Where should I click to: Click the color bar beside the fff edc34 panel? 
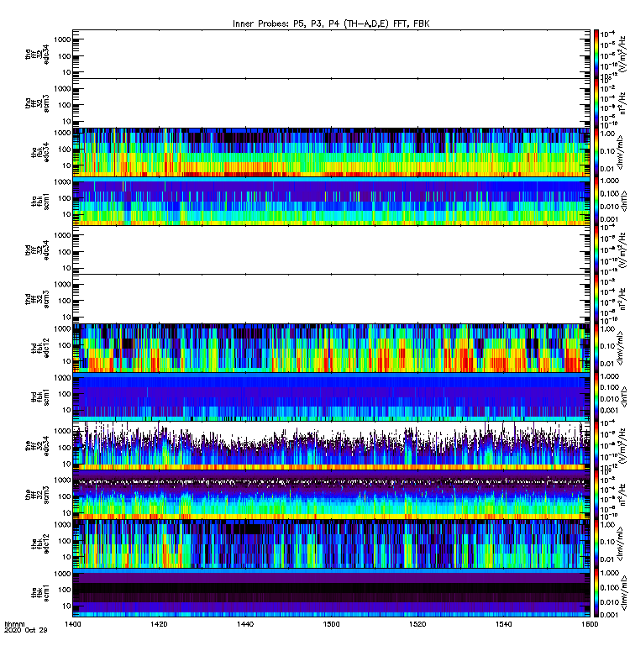click(596, 446)
